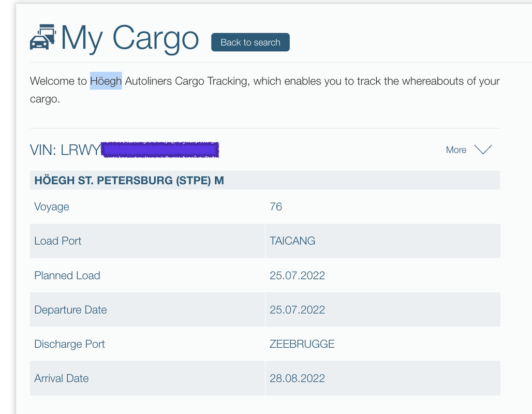Click the My Cargo page heading

click(129, 38)
